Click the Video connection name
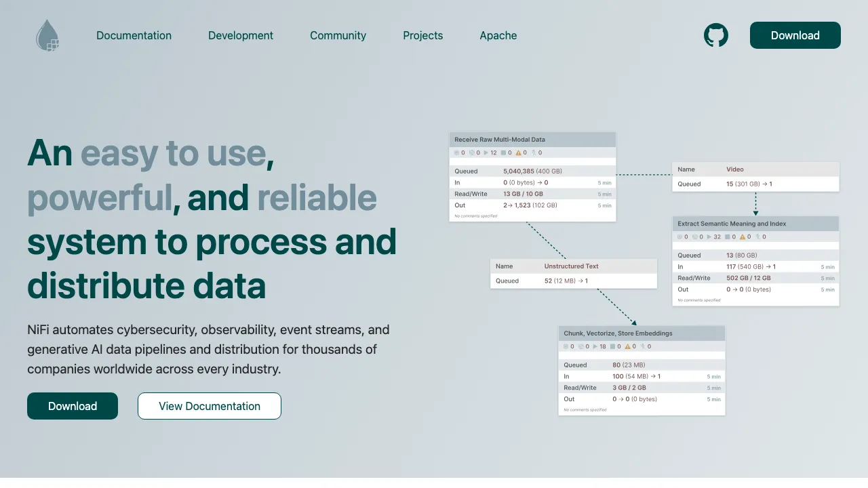868x488 pixels. 735,169
